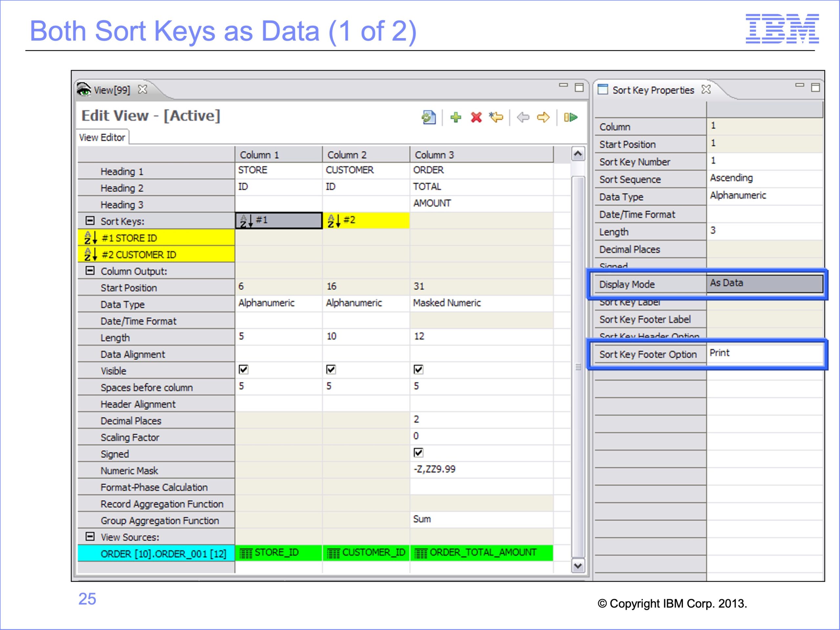Click Heading 1 STORE cell
The height and width of the screenshot is (630, 840).
279,171
